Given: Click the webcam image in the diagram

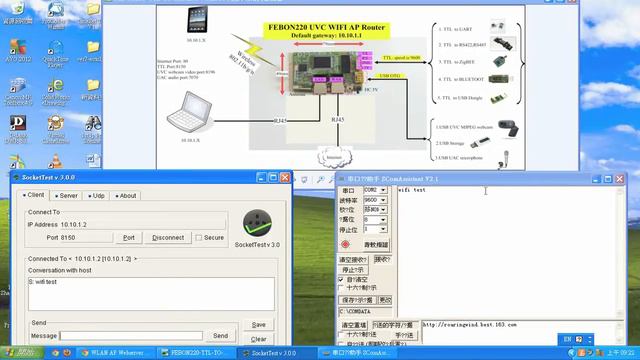Looking at the screenshot, I should (x=508, y=128).
